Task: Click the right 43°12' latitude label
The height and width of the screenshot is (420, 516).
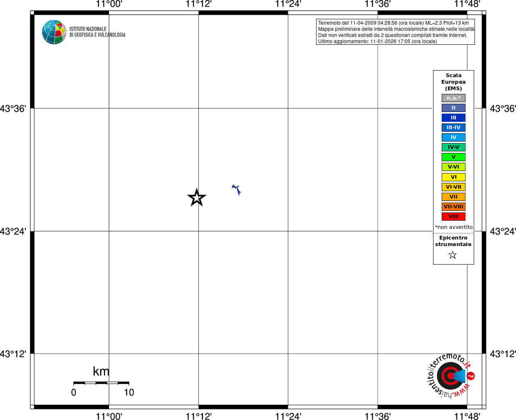Action: [x=503, y=354]
